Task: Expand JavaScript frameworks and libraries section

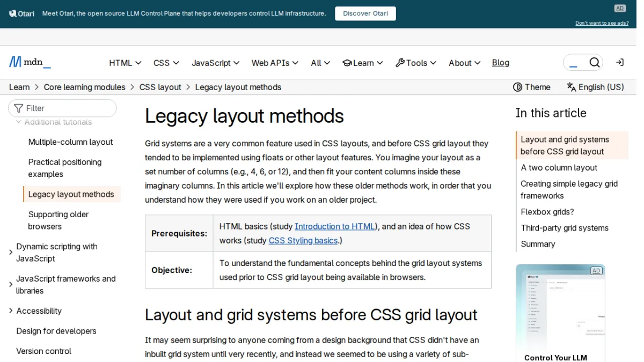Action: (x=11, y=284)
